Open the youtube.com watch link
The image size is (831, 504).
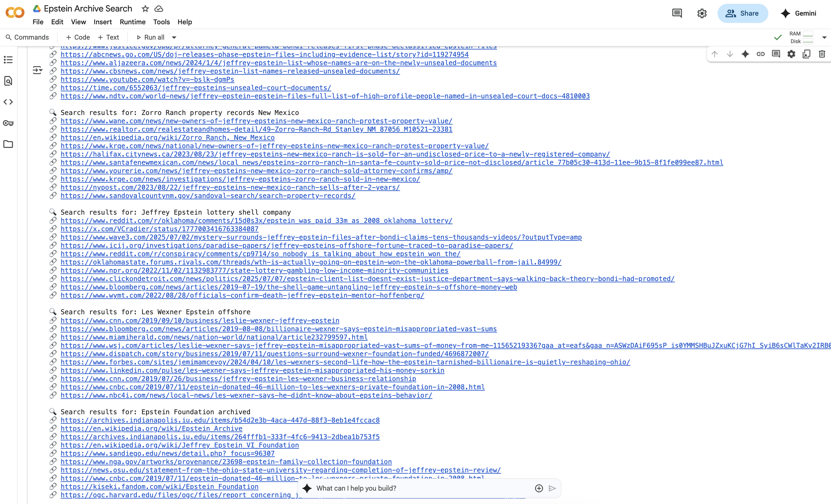tap(147, 80)
